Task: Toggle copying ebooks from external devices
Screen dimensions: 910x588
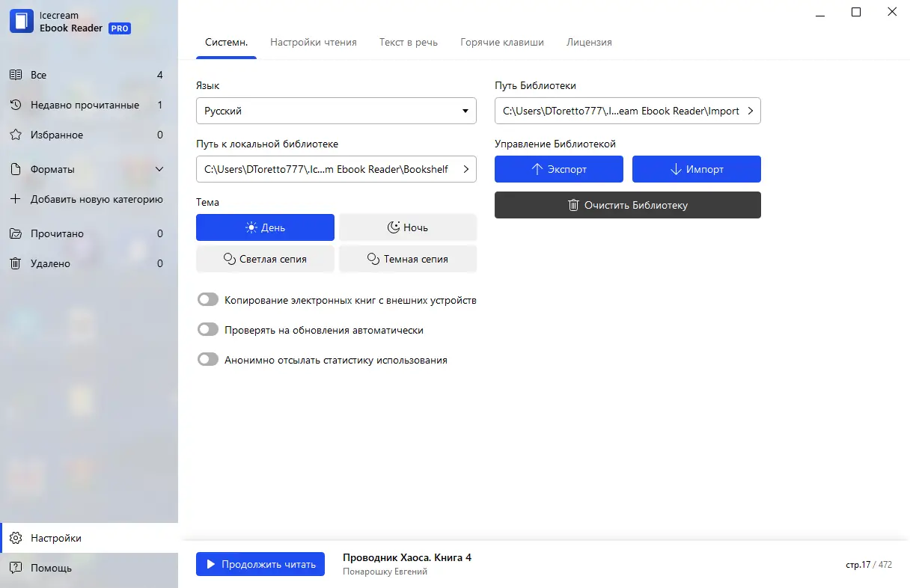Action: tap(207, 300)
